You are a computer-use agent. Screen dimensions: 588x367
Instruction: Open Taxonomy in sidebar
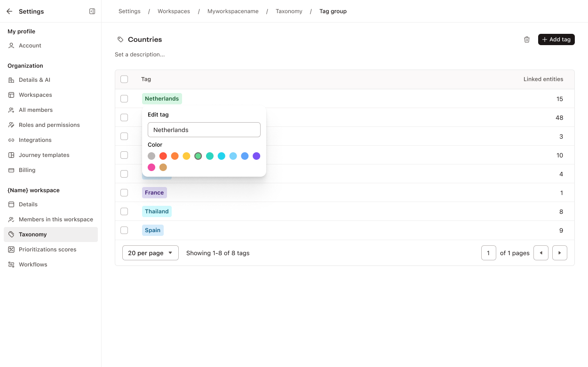[x=51, y=234]
